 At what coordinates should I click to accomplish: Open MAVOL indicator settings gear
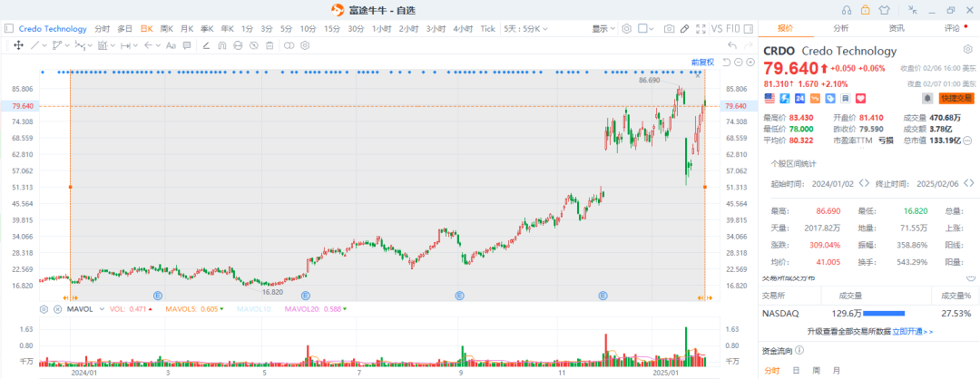tap(44, 309)
